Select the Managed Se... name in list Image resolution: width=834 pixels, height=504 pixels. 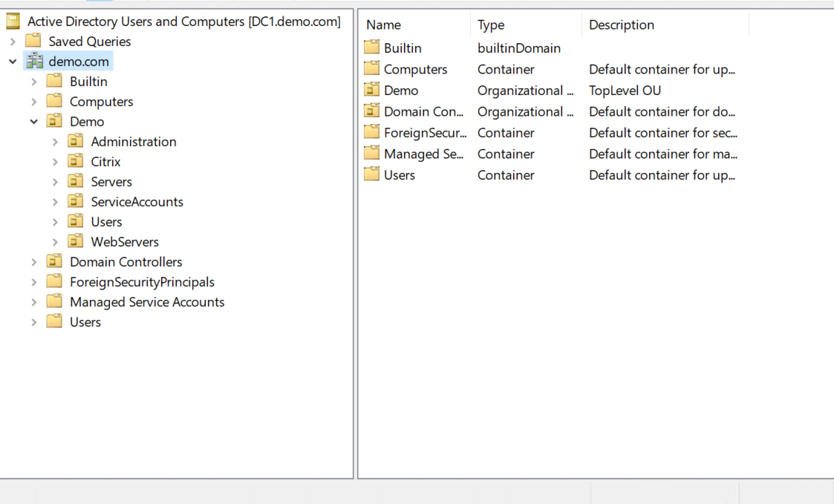click(423, 154)
